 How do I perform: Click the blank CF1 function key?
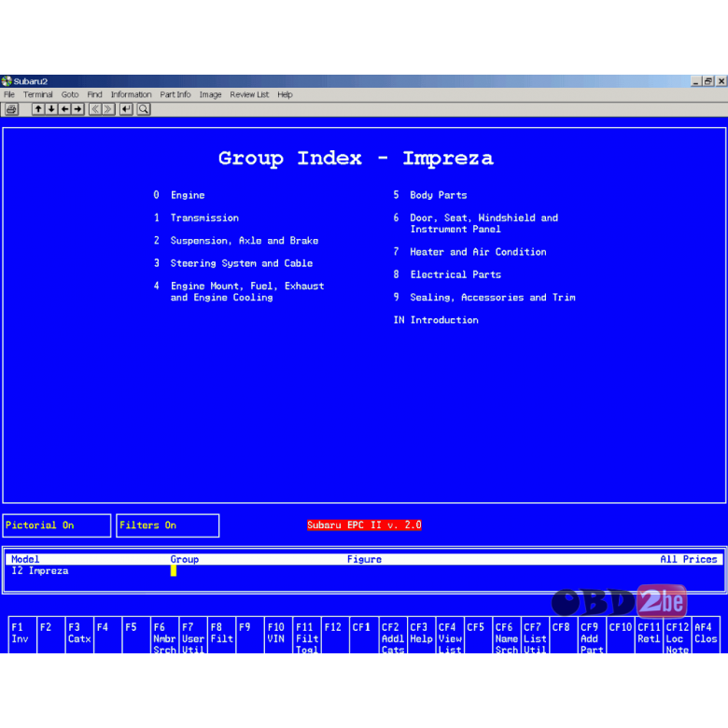tap(364, 635)
